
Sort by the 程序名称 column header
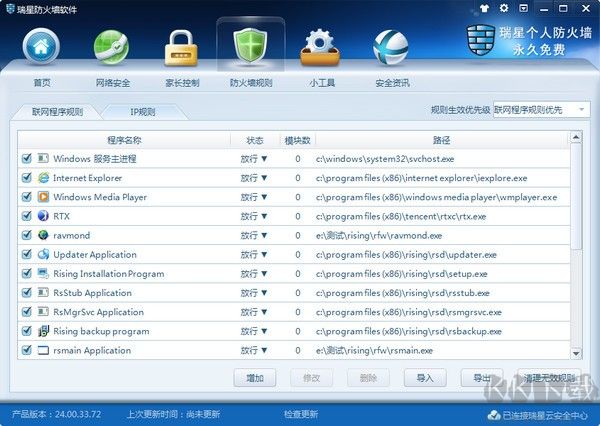coord(124,140)
